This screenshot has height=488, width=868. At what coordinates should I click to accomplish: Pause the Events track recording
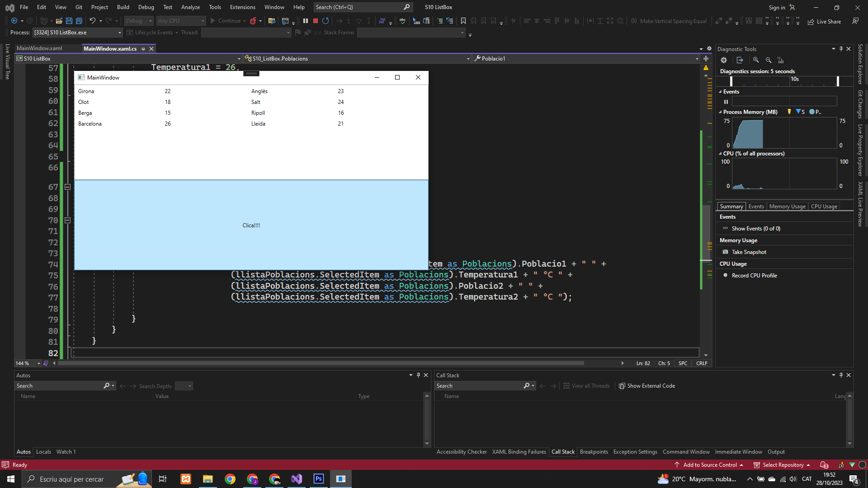tap(726, 102)
